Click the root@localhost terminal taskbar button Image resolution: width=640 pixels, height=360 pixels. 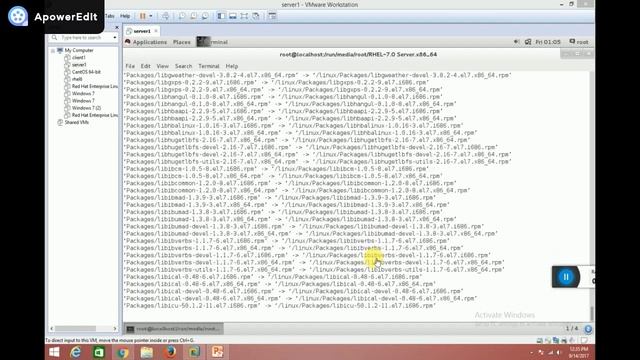point(174,329)
